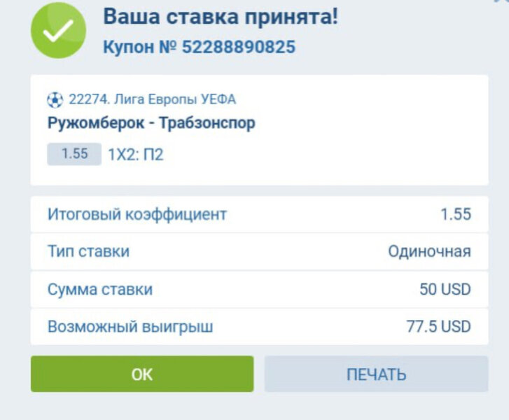Image resolution: width=509 pixels, height=420 pixels.
Task: Click the soccer ball sport icon
Action: 55,99
